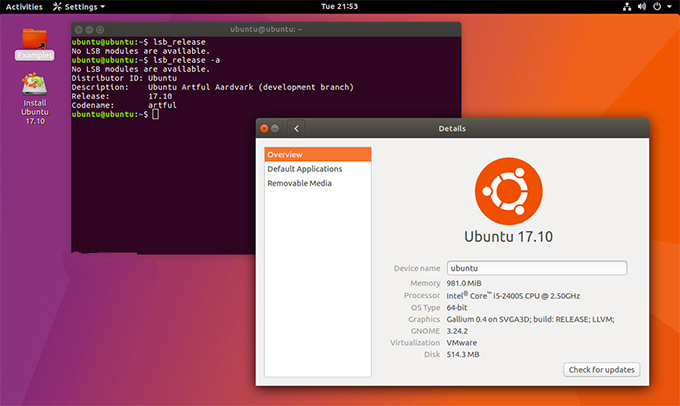
Task: Select Removable Media in sidebar
Action: click(x=299, y=183)
